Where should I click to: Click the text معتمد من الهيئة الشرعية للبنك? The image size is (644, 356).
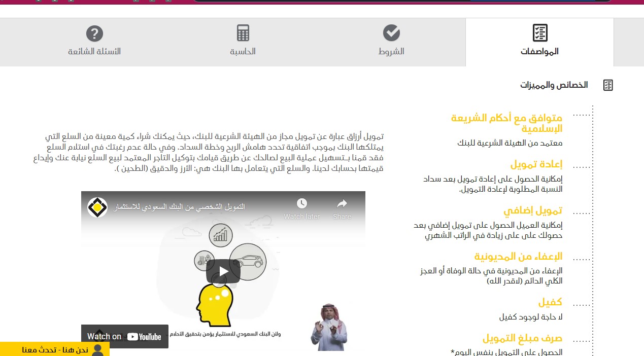[x=510, y=143]
